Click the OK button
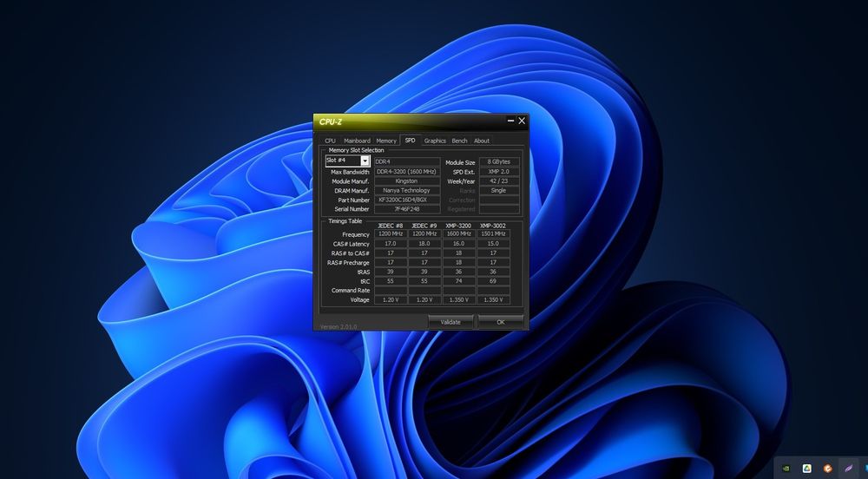This screenshot has width=868, height=479. click(501, 322)
